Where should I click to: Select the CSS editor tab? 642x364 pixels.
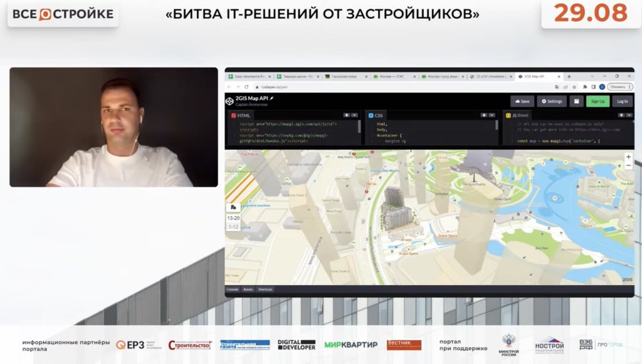click(376, 115)
